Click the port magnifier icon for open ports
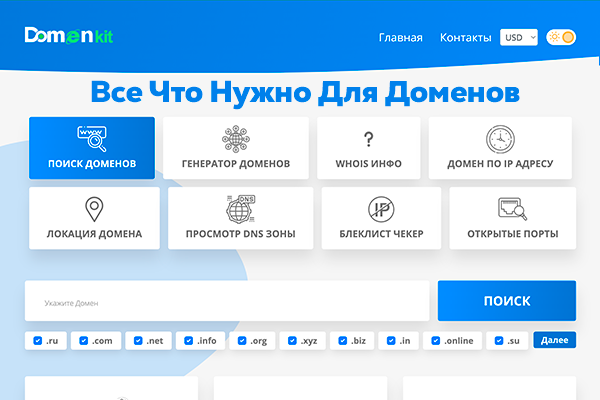 (x=512, y=209)
